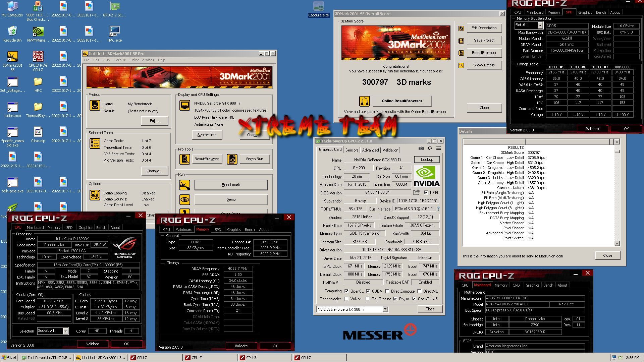Click the Benchmark run icon in 3DMark2001
Screen dimensions: 644x362
pos(185,185)
